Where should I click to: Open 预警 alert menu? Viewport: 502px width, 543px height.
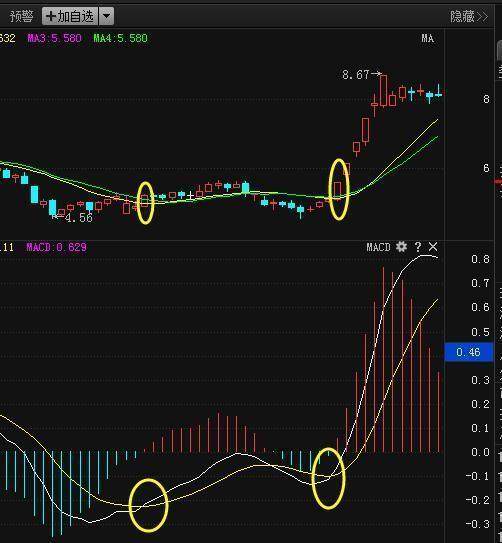coord(21,16)
